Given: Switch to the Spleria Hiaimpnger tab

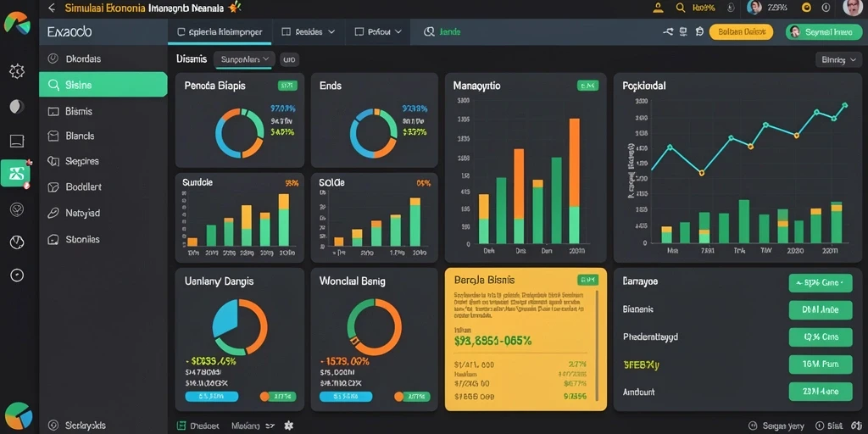Looking at the screenshot, I should point(220,32).
